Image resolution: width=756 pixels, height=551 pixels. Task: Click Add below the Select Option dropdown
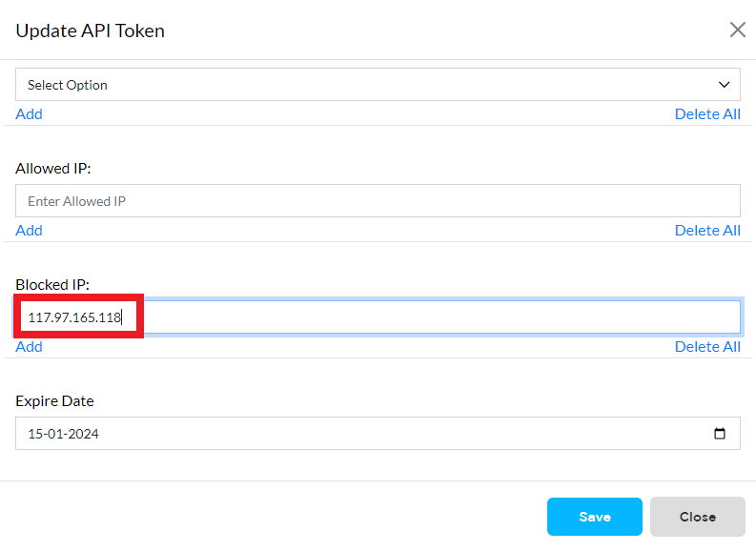click(x=29, y=114)
